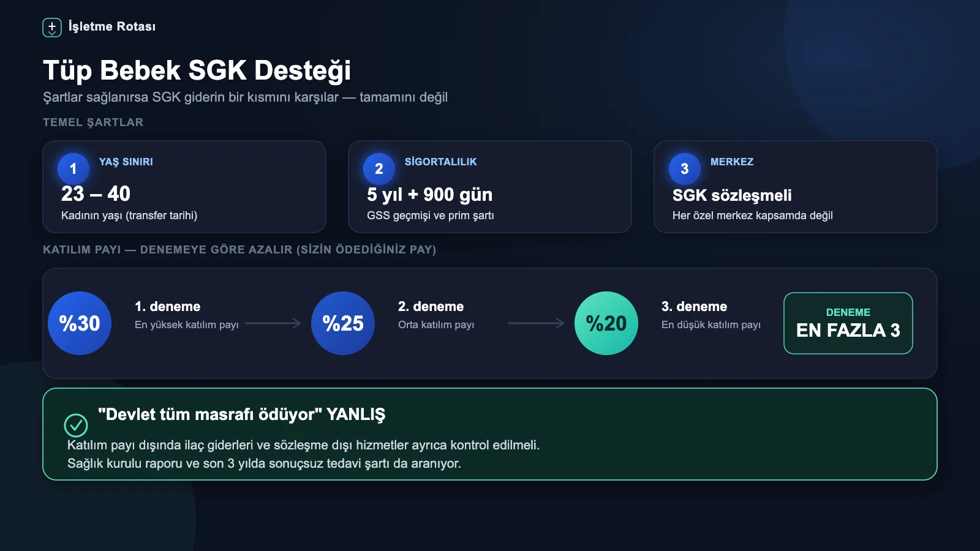This screenshot has width=980, height=551.
Task: Click the title "Tüp Bebek SGK Desteği"
Action: click(197, 70)
